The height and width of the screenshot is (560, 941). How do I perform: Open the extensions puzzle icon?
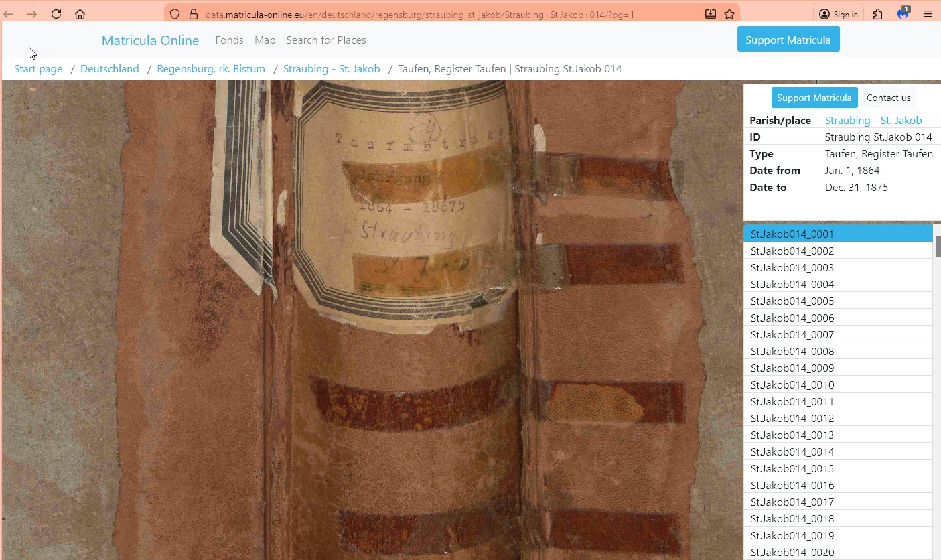[x=877, y=14]
